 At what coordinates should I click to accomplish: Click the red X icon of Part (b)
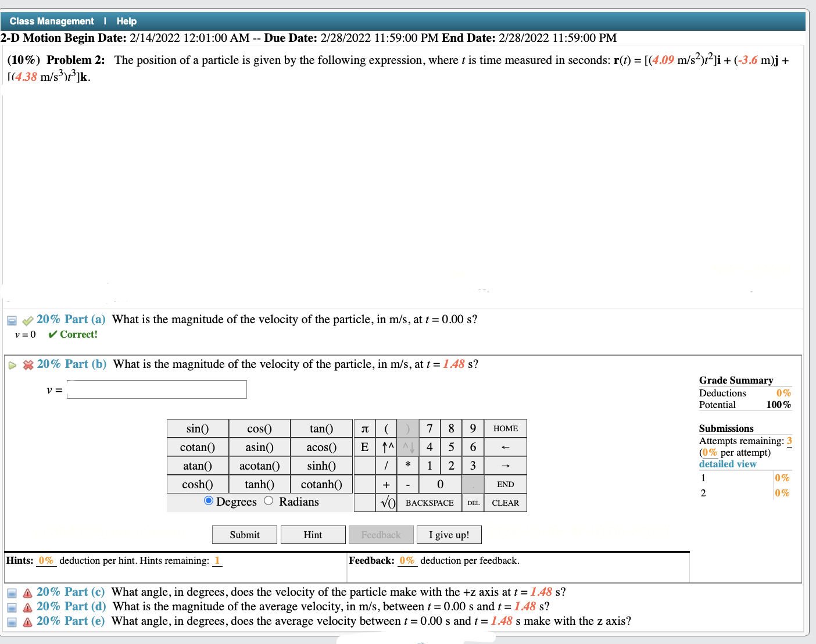(x=28, y=365)
